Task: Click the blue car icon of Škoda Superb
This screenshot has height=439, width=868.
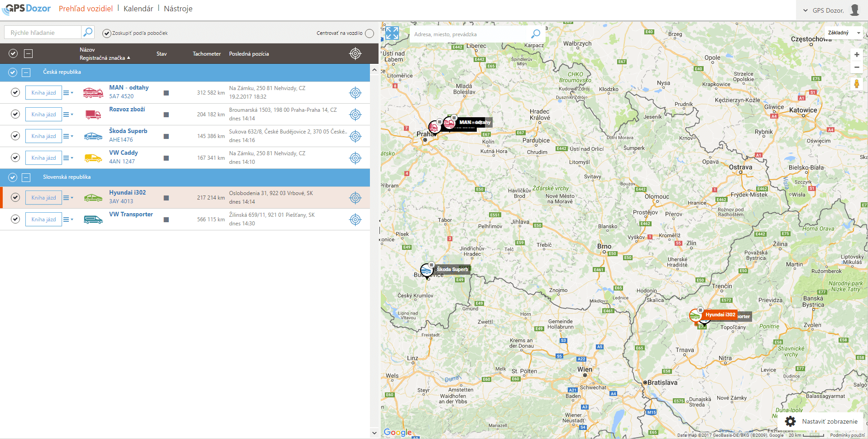Action: 93,136
